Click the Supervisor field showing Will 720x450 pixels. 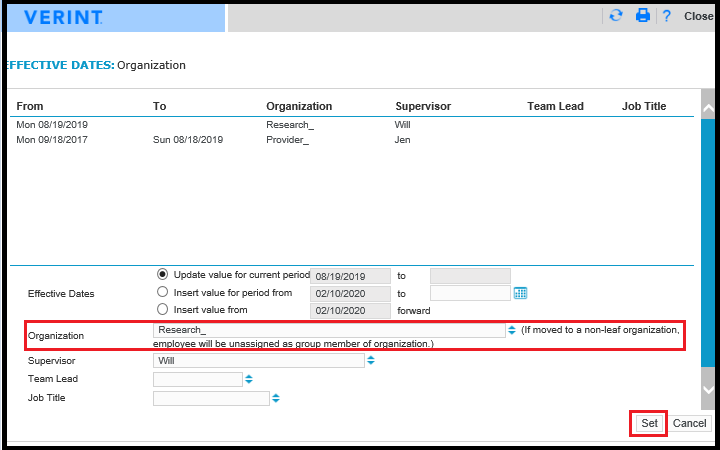coord(259,361)
